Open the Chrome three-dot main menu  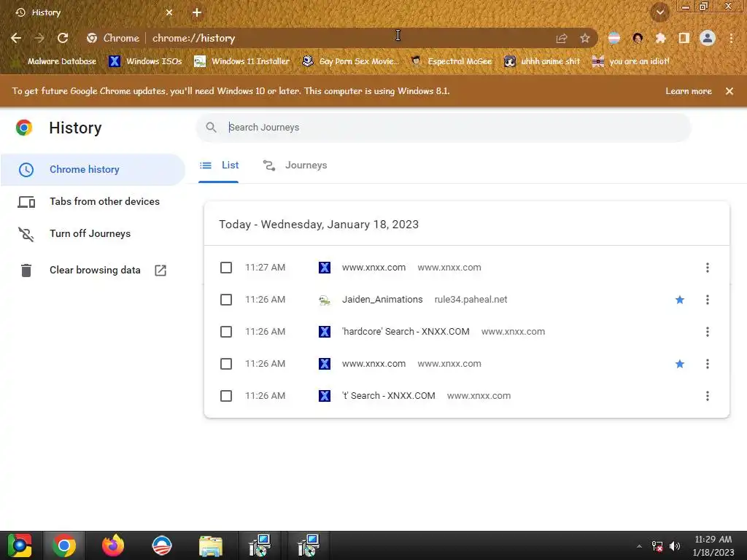[731, 38]
